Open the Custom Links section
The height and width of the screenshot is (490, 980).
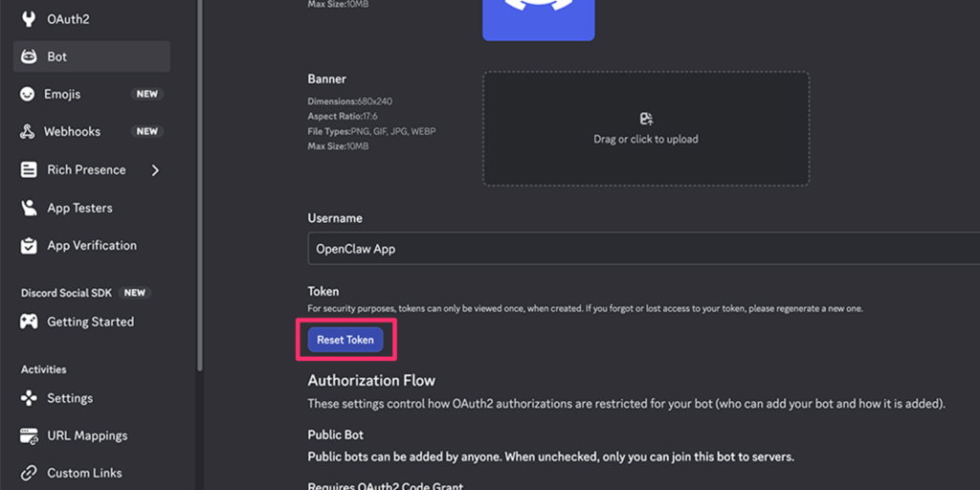click(x=84, y=473)
